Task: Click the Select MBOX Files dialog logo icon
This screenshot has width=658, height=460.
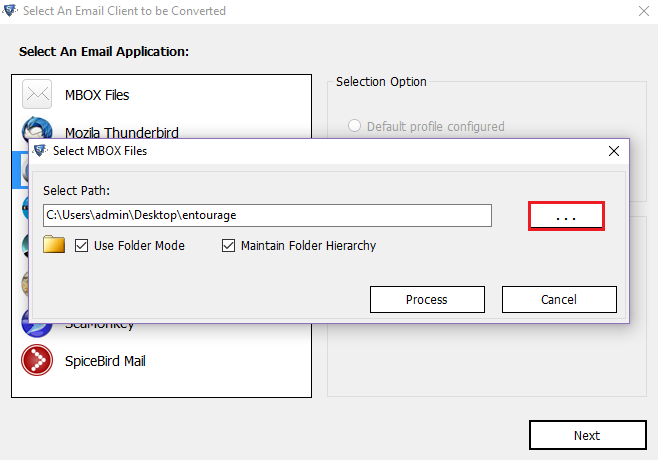Action: coord(40,151)
